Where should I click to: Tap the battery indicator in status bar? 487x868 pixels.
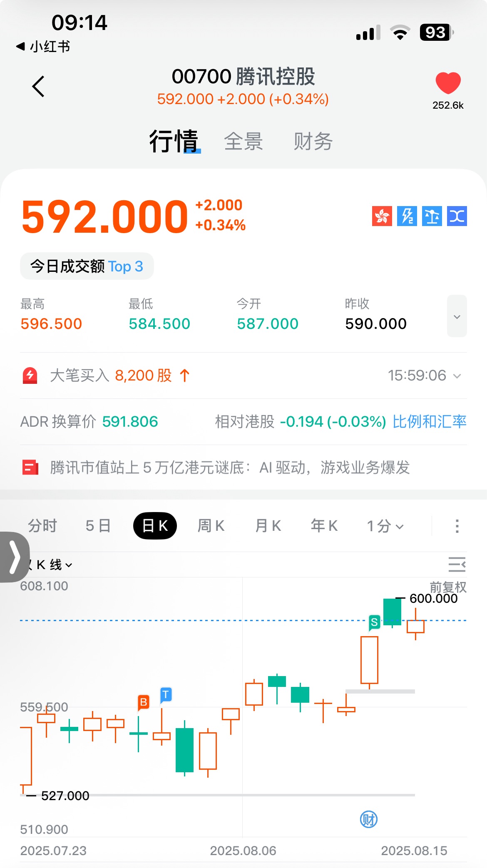437,32
